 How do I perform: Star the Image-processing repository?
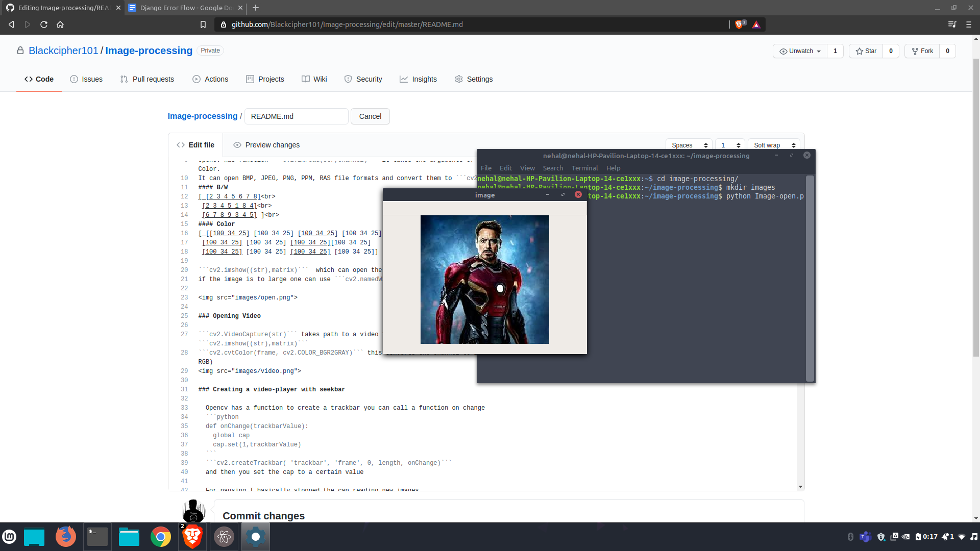tap(866, 51)
